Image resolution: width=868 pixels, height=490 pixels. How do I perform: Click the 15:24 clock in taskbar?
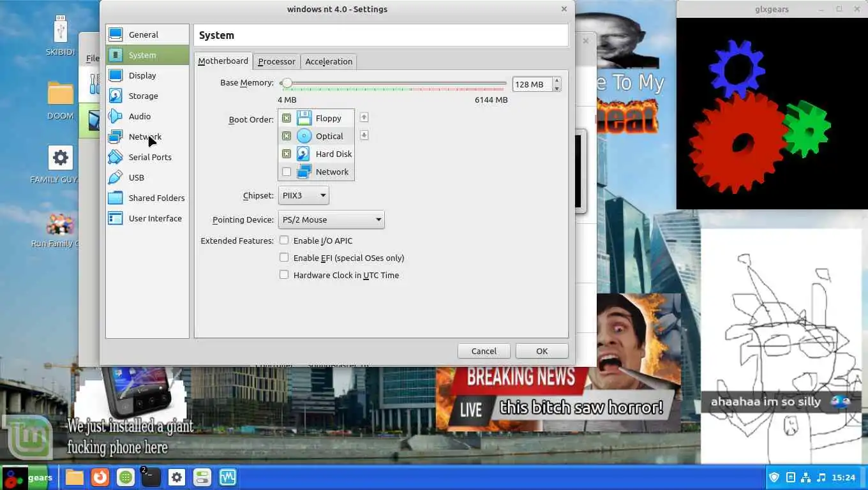(843, 477)
